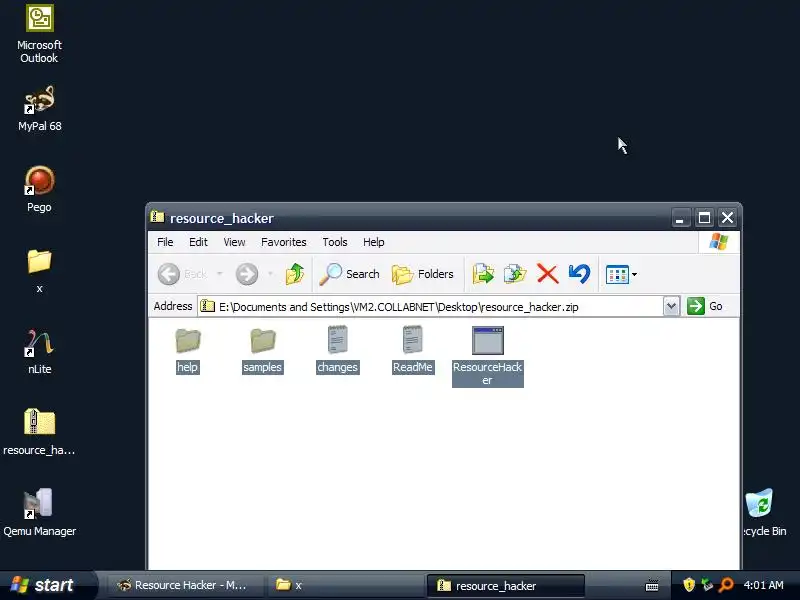Select the MyPal 68 desktop shortcut
This screenshot has height=600, width=800.
(40, 109)
